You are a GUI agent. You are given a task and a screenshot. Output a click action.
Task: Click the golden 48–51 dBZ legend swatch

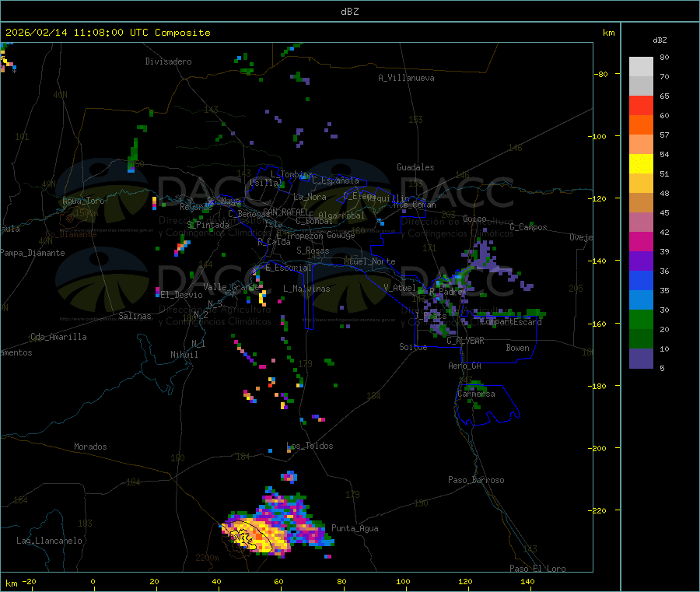[641, 183]
